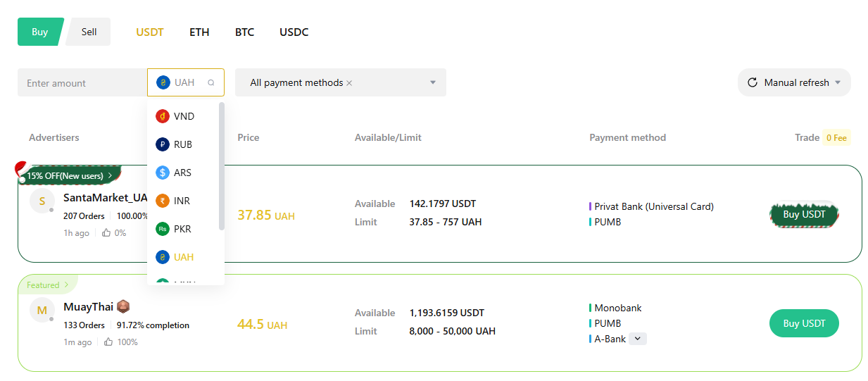Switch to Sell tab
868x381 pixels.
point(89,32)
